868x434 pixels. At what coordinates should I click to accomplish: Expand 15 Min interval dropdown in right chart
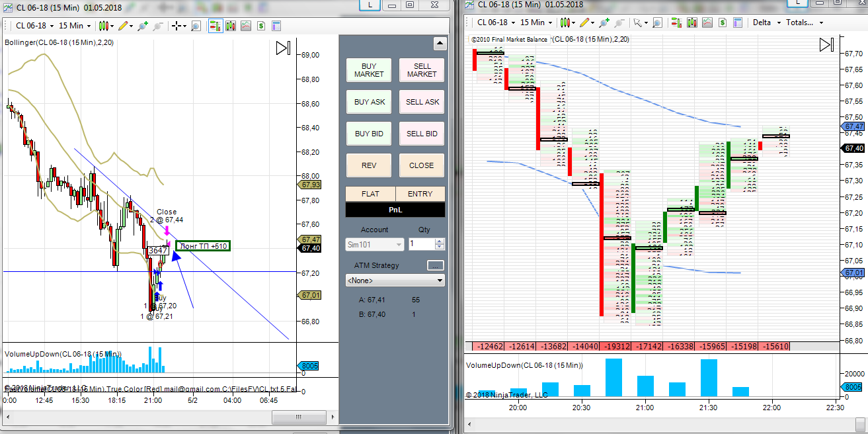point(537,22)
